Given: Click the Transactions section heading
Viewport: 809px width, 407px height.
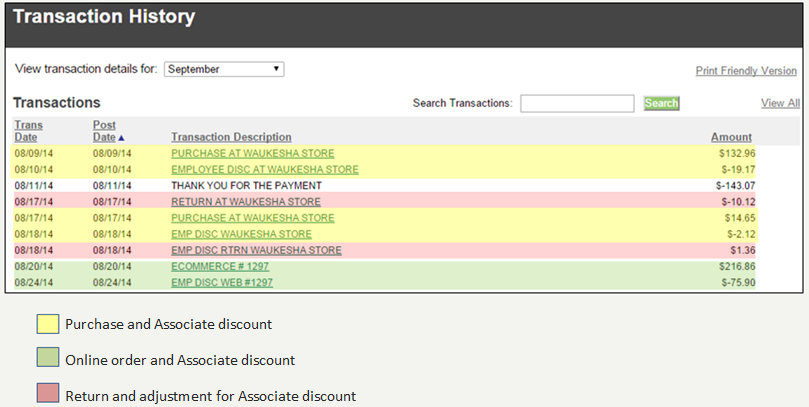Looking at the screenshot, I should (x=57, y=103).
